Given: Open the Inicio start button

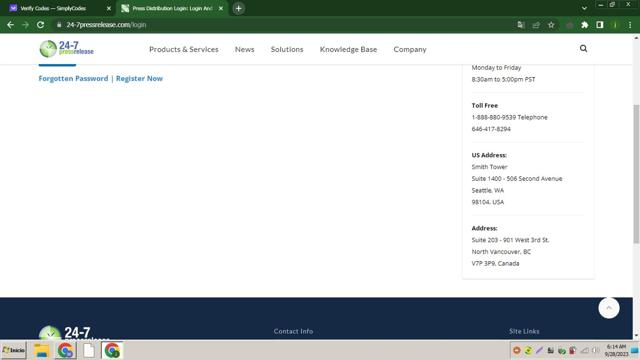Looking at the screenshot, I should 13,350.
